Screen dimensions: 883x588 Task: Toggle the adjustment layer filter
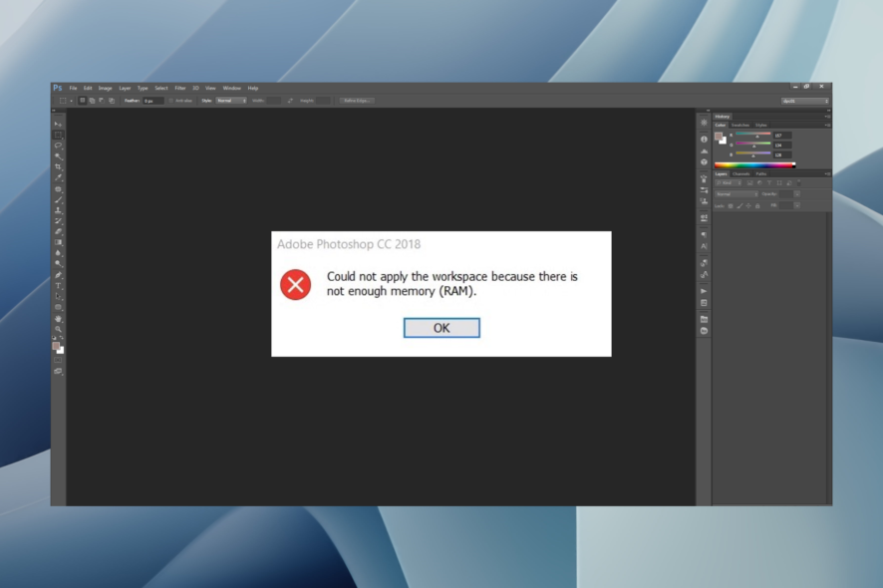tap(759, 183)
